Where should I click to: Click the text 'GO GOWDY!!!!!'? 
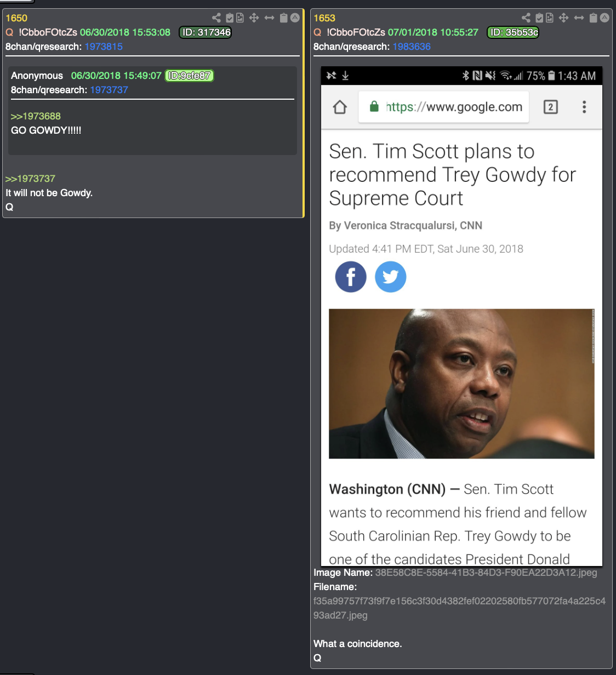(46, 130)
